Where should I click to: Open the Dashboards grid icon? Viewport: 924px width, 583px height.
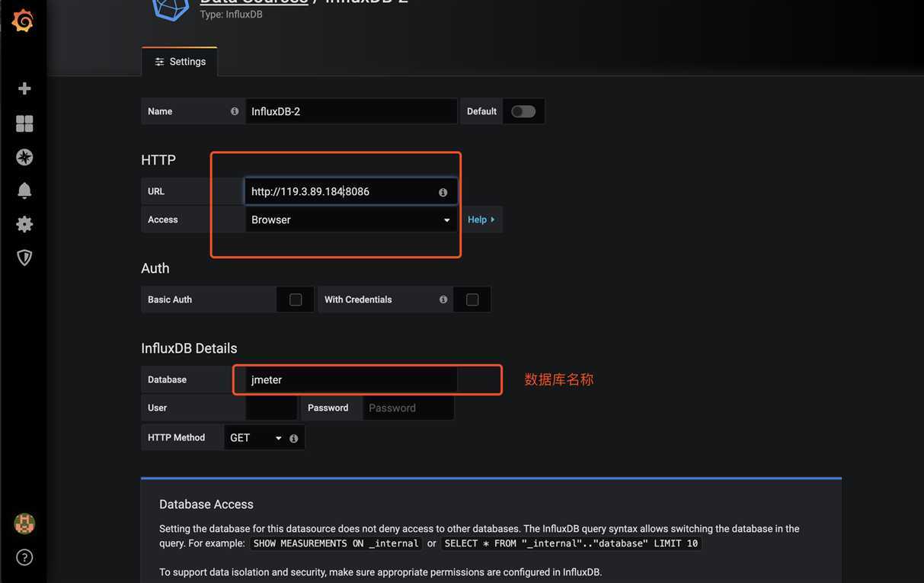pyautogui.click(x=24, y=123)
